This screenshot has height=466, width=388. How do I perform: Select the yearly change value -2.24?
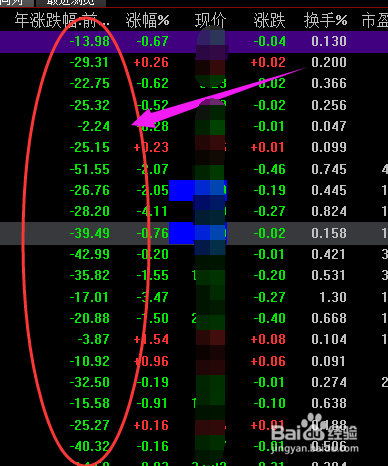pyautogui.click(x=93, y=126)
